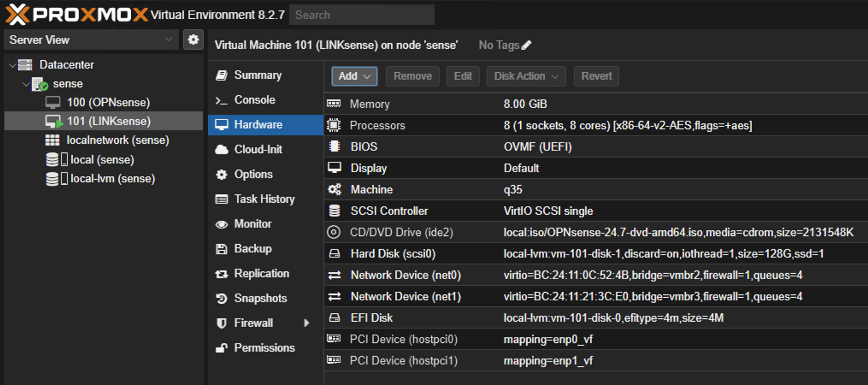Click the Remove button

[x=413, y=76]
